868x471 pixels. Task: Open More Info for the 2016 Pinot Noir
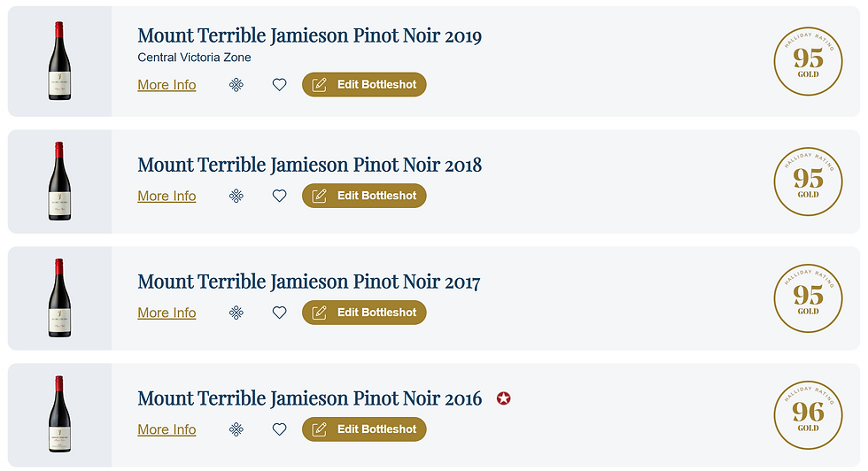[167, 429]
